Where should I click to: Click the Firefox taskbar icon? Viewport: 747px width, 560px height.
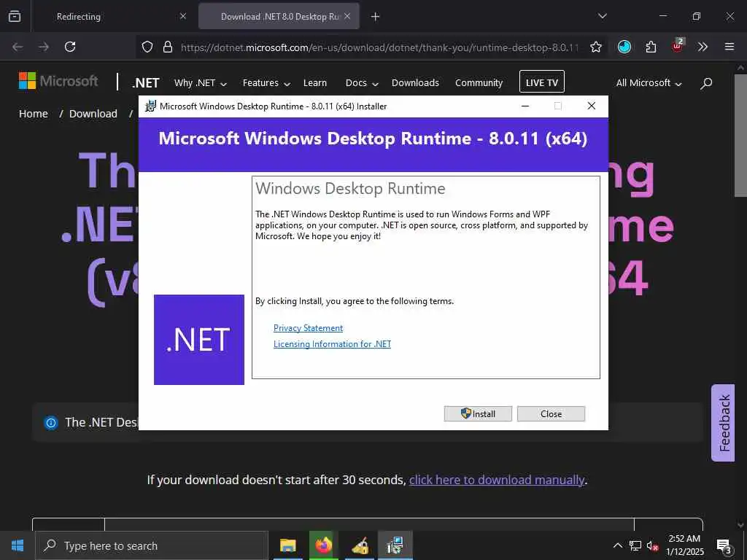click(323, 545)
